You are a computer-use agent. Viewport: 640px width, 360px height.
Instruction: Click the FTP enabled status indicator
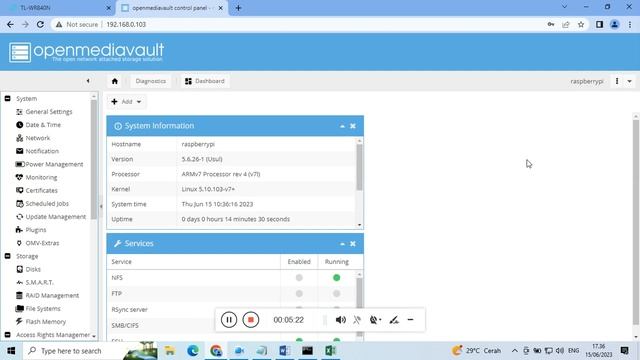[x=299, y=293]
